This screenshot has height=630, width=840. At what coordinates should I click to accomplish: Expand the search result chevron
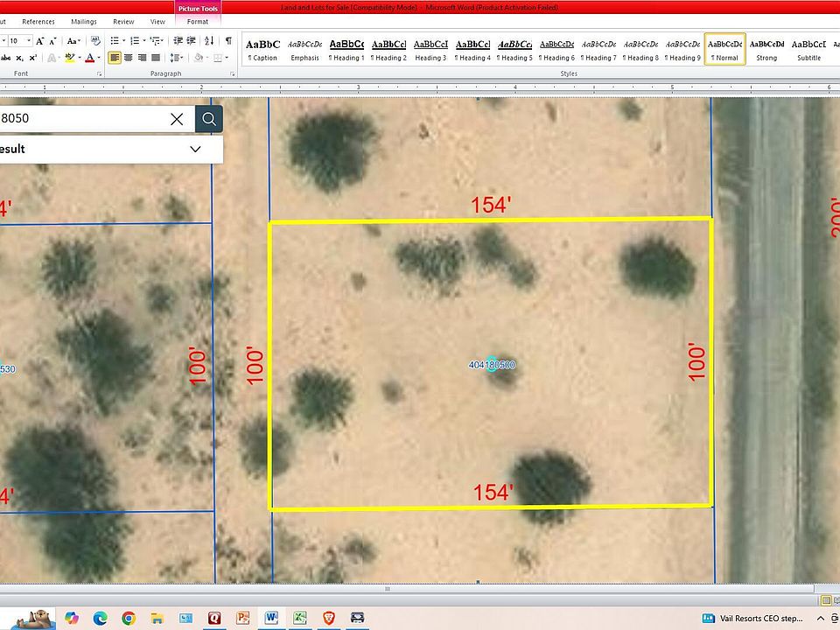click(195, 149)
